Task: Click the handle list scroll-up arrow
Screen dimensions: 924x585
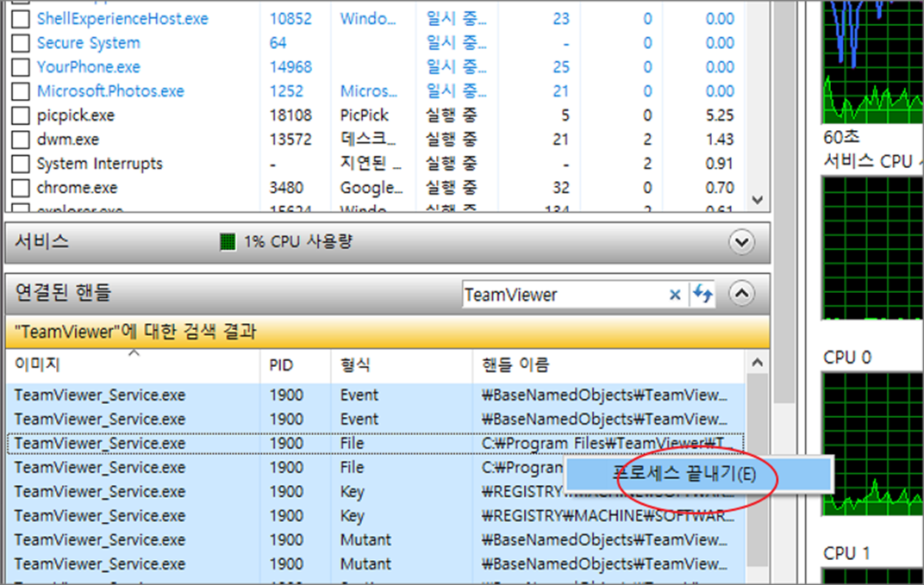Action: pos(756,362)
